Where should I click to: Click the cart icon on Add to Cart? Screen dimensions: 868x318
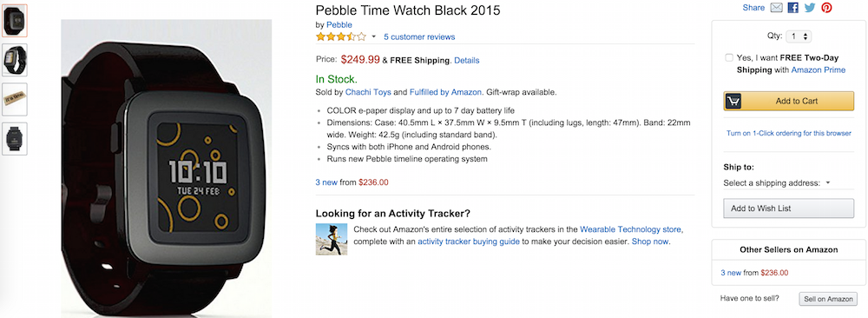(733, 101)
